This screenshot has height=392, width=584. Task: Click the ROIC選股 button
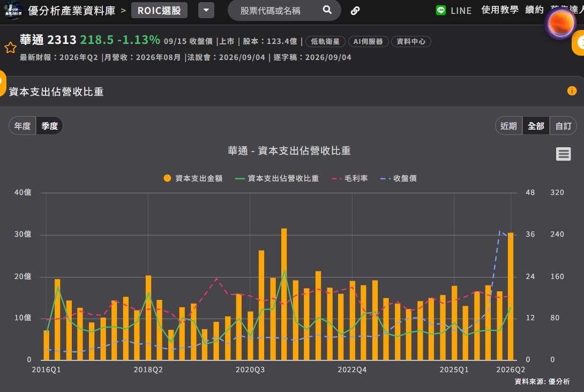click(159, 10)
